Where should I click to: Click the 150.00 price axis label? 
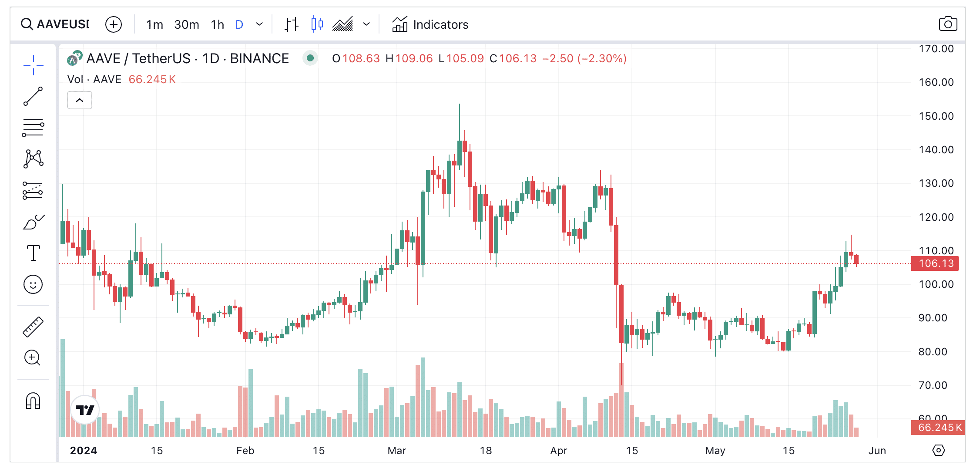click(x=936, y=116)
